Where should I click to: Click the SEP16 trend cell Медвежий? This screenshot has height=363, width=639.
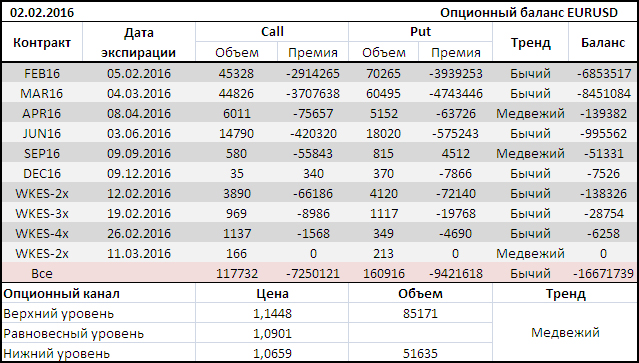[x=530, y=154]
